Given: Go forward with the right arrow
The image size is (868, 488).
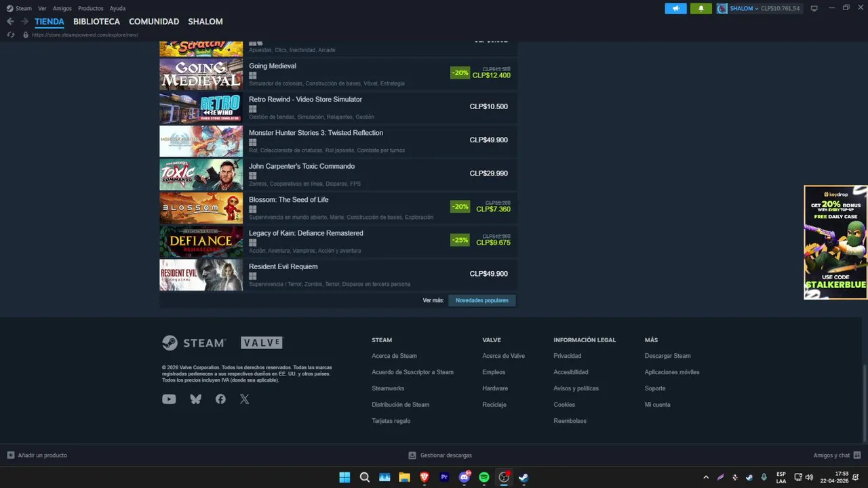Looking at the screenshot, I should [x=24, y=22].
